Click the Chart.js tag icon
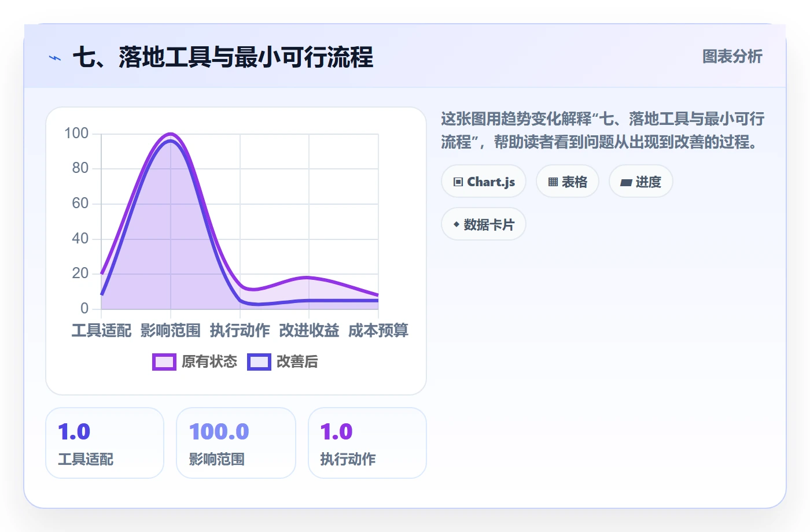The image size is (810, 532). click(x=458, y=182)
